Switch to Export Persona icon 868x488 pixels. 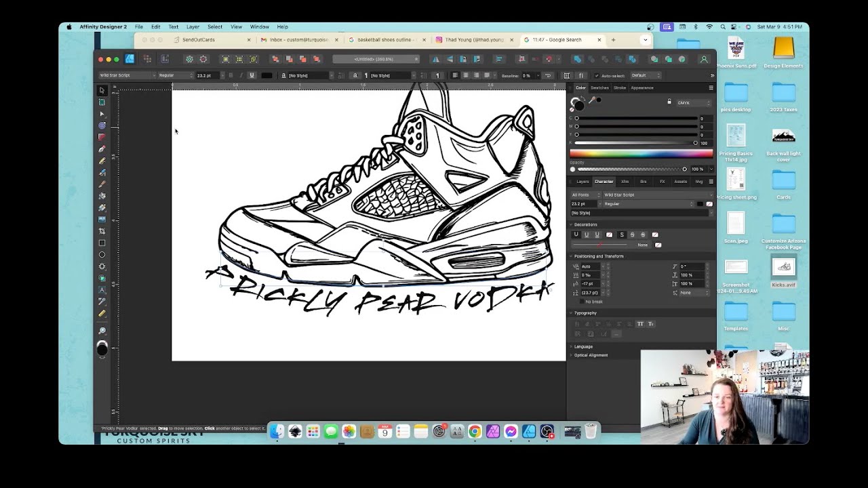point(164,59)
